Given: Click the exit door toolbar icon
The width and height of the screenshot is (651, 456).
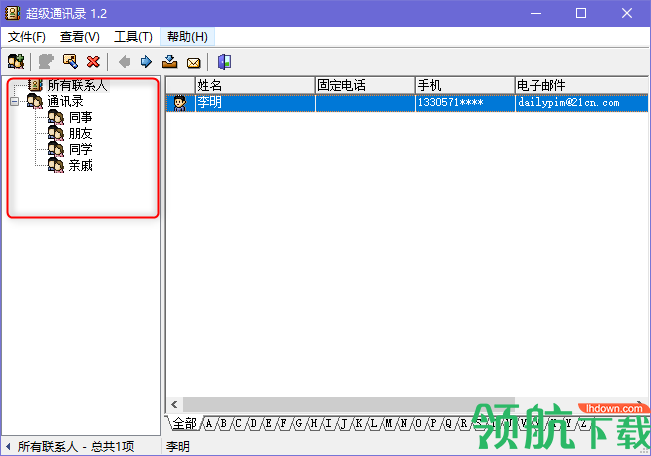Looking at the screenshot, I should 224,62.
